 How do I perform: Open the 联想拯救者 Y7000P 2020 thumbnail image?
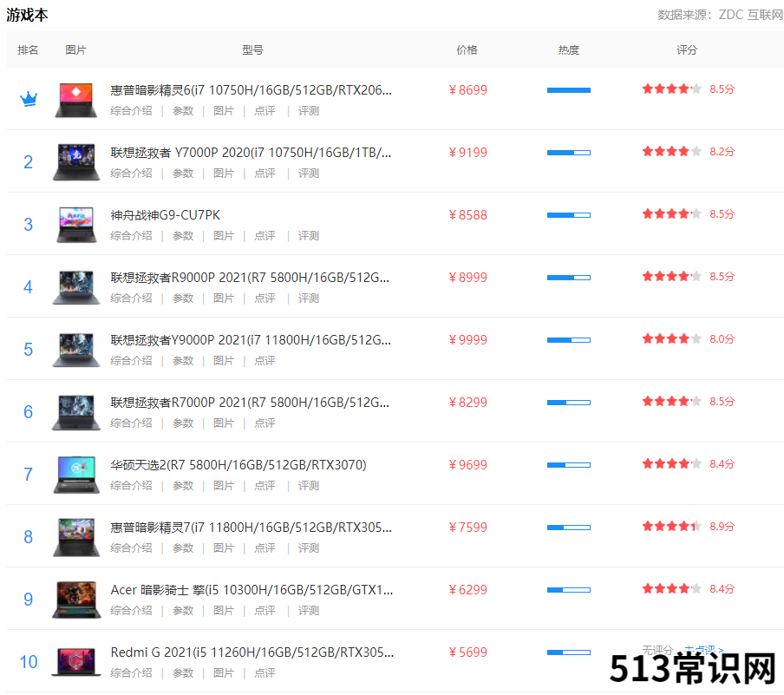76,162
